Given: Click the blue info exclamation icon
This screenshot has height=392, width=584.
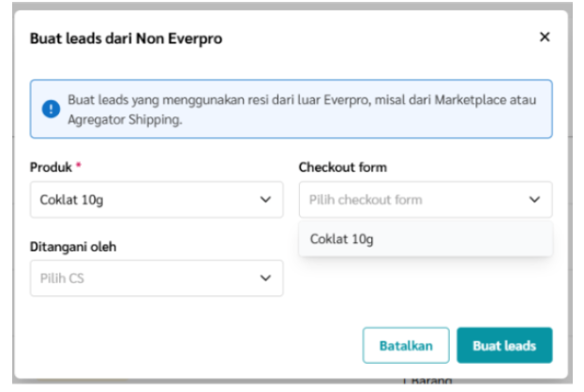Looking at the screenshot, I should tap(51, 109).
